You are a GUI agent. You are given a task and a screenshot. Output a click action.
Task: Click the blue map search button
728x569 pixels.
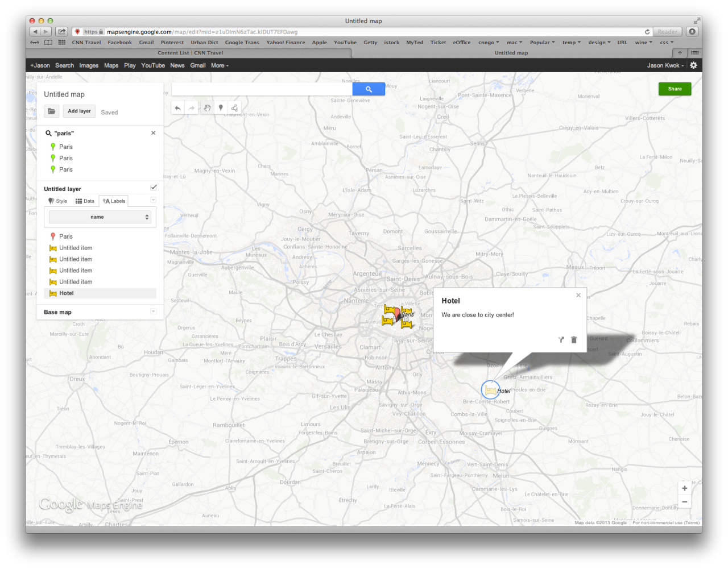[369, 89]
